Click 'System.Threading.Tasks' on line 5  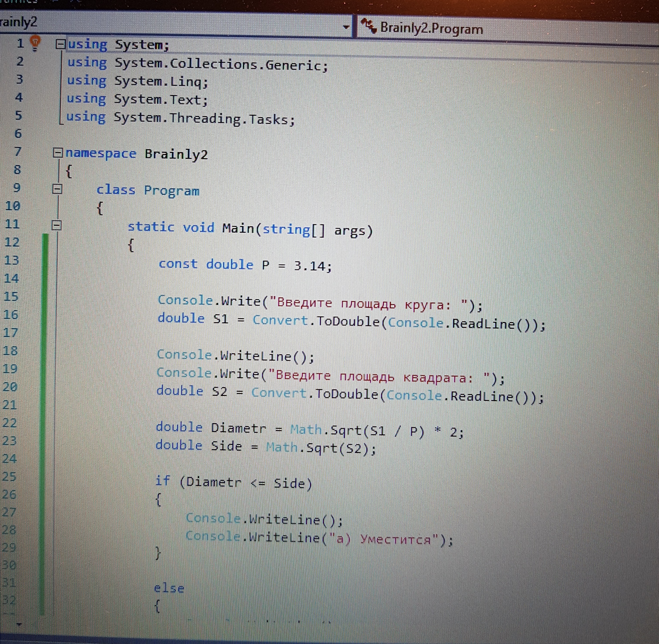(x=201, y=118)
